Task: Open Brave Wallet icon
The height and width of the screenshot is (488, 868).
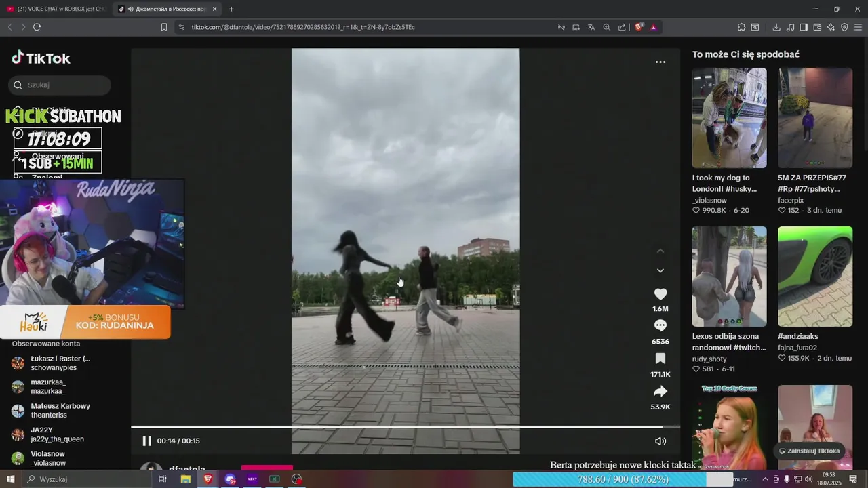Action: pos(817,27)
